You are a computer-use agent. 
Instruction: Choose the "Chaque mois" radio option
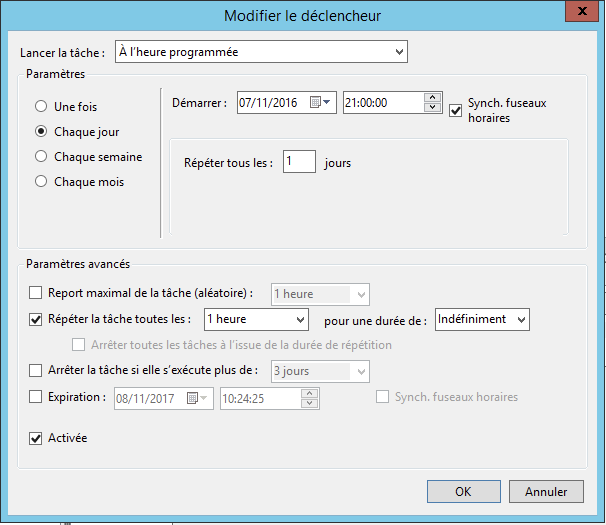coord(41,182)
